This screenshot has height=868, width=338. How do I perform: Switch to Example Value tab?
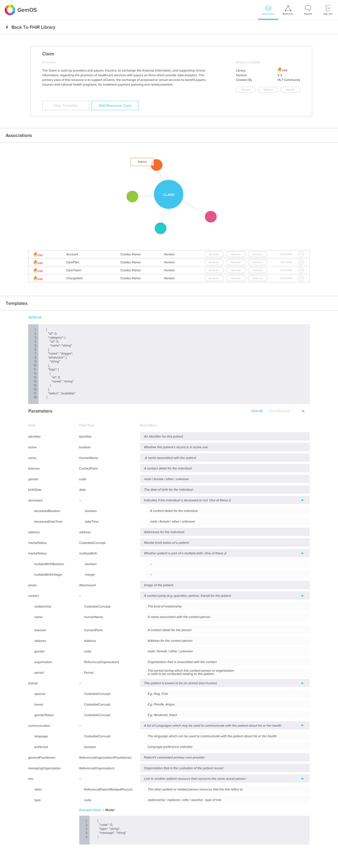point(90,810)
